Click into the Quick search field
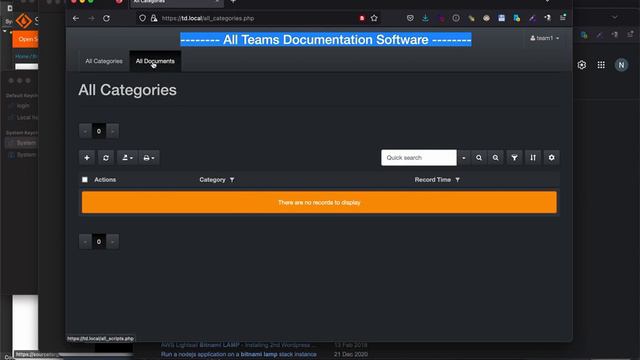 (419, 158)
